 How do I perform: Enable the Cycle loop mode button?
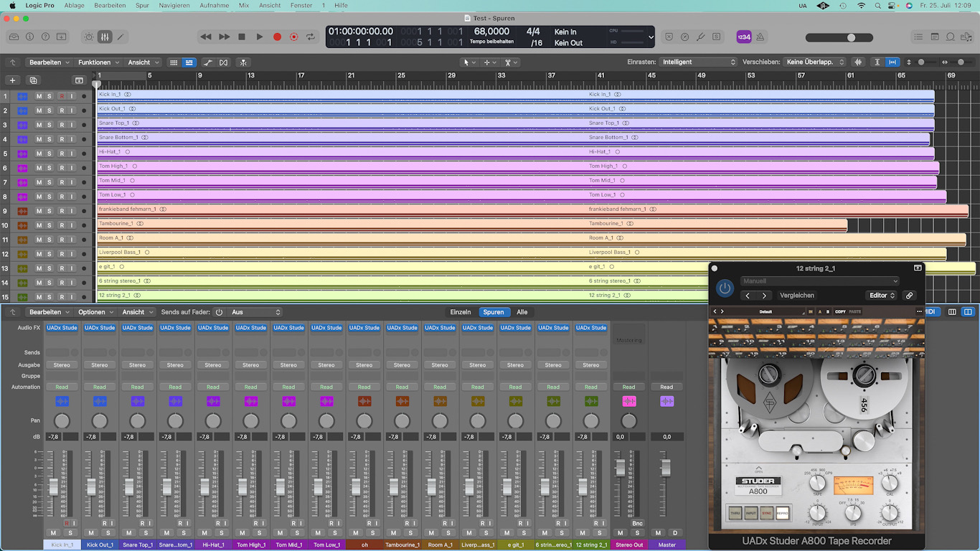[311, 37]
